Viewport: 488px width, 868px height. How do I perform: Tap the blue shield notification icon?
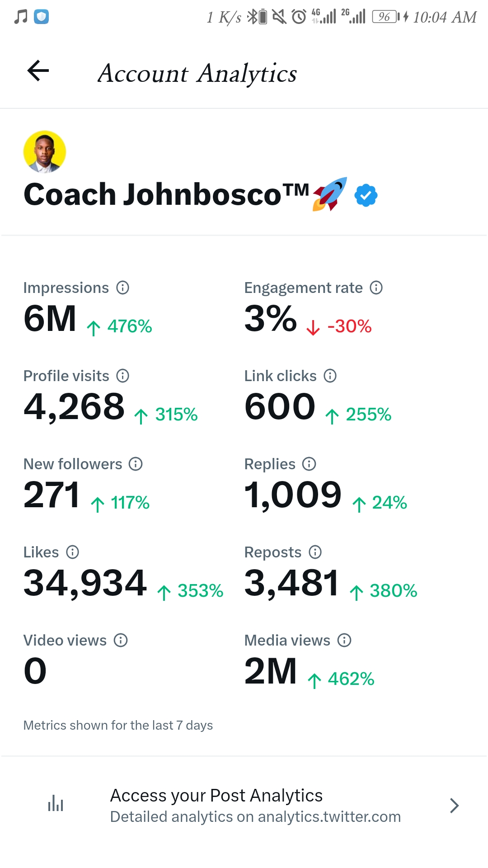(41, 17)
